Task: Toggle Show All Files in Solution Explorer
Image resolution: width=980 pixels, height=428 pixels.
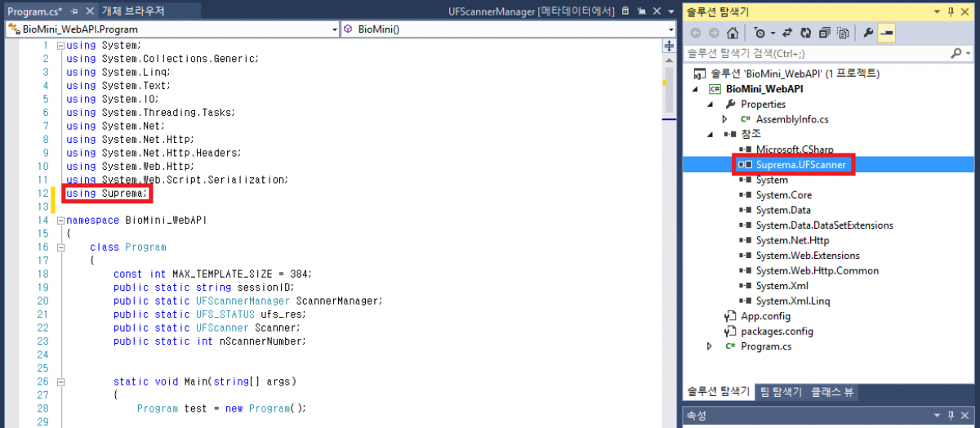Action: pos(841,33)
